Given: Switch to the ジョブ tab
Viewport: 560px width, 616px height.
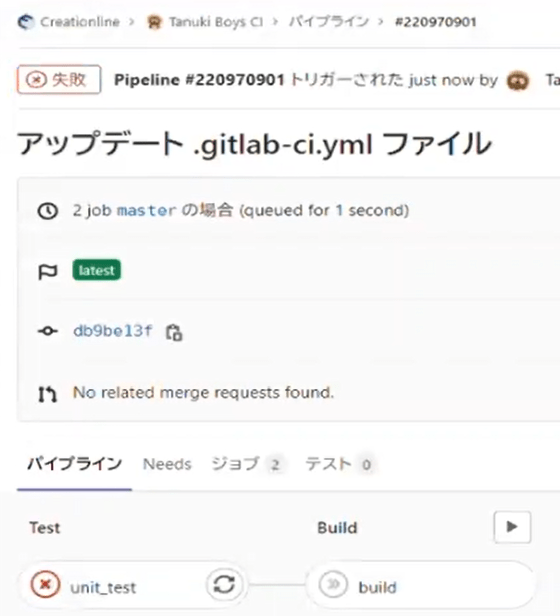Looking at the screenshot, I should (246, 464).
